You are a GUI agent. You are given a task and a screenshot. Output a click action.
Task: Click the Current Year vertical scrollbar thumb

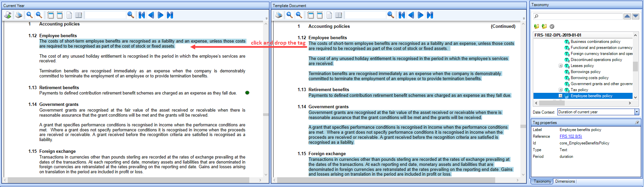(266, 115)
